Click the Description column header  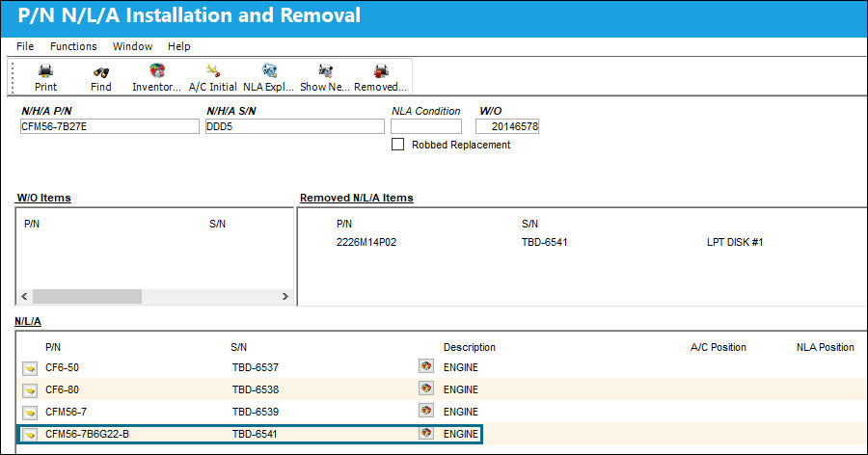(469, 347)
